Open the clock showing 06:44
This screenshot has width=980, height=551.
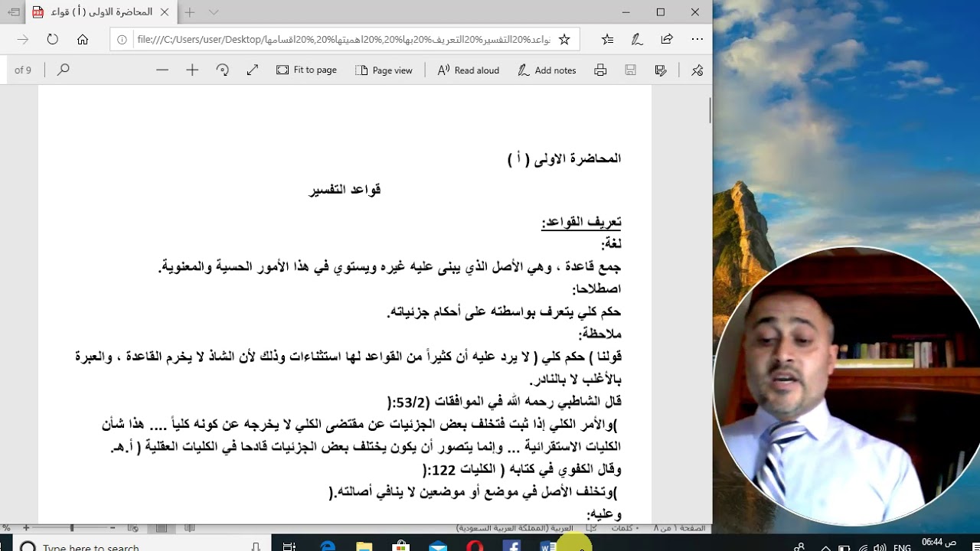[x=940, y=543]
